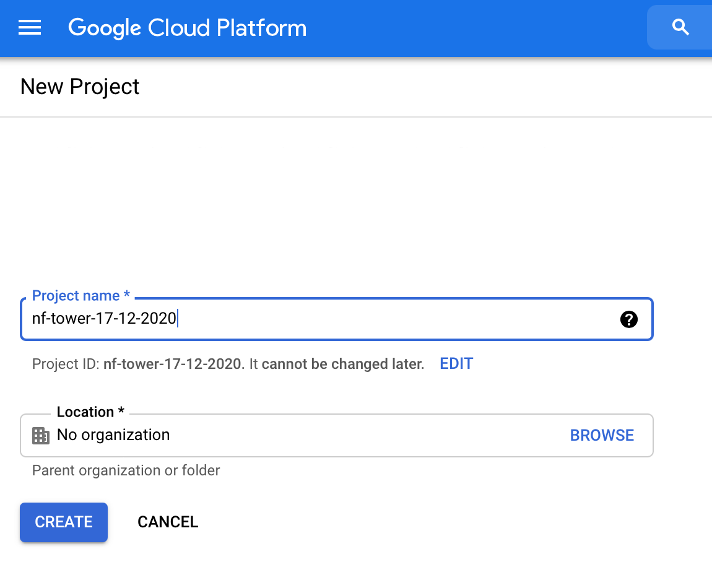Click the "Project ID:" label text
Viewport: 712px width, 588px height.
click(x=66, y=364)
